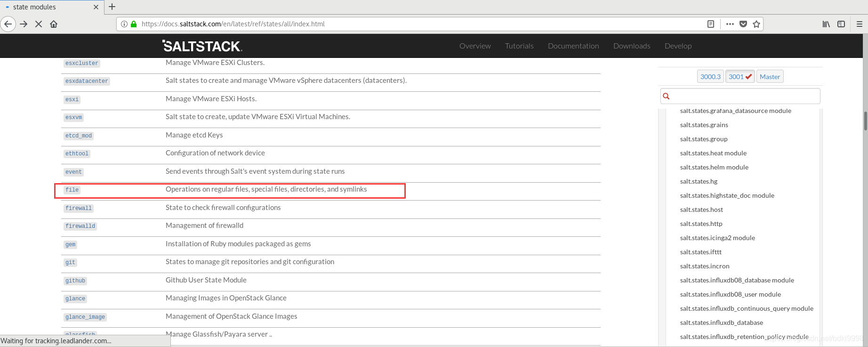Open salt.states.influxdb_continuous_query module in sidebar

[747, 308]
